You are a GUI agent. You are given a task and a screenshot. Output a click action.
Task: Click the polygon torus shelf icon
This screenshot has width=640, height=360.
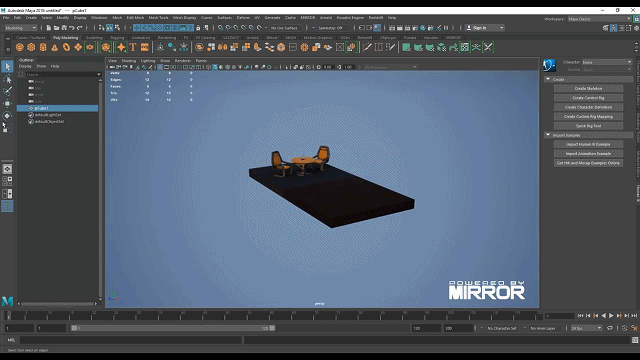[66, 47]
